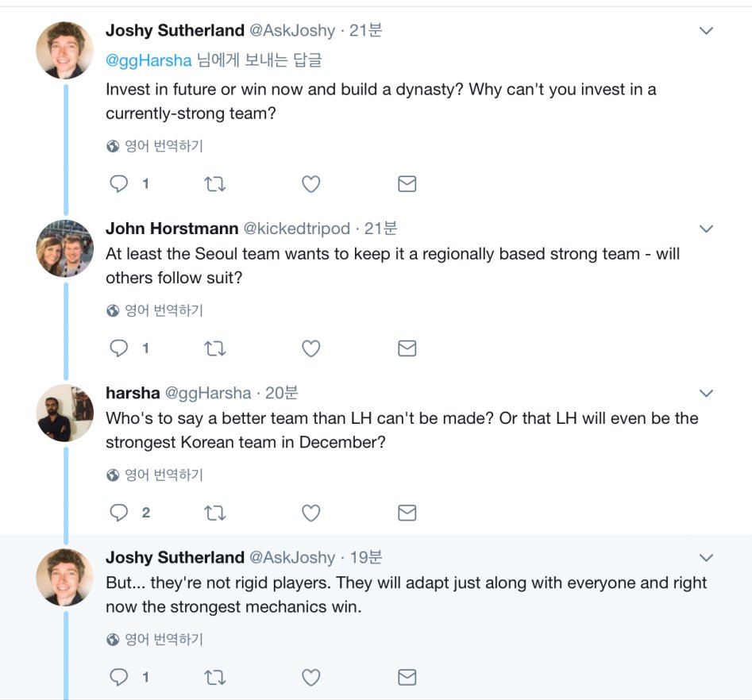This screenshot has height=700, width=752.
Task: Like John Horstmann's tweet
Action: click(310, 348)
